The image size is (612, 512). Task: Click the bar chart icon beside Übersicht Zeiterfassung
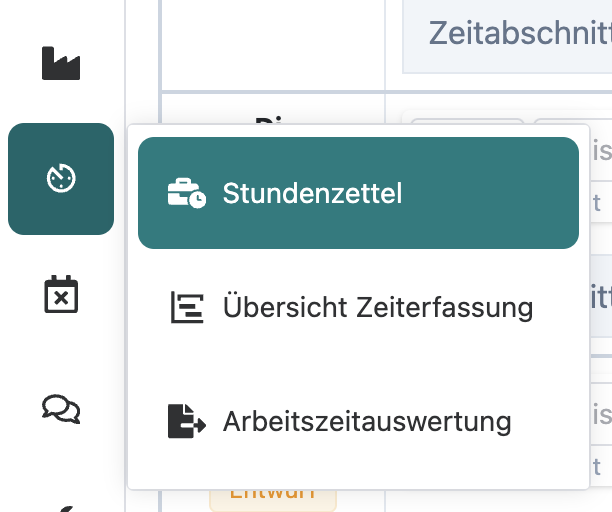point(187,308)
